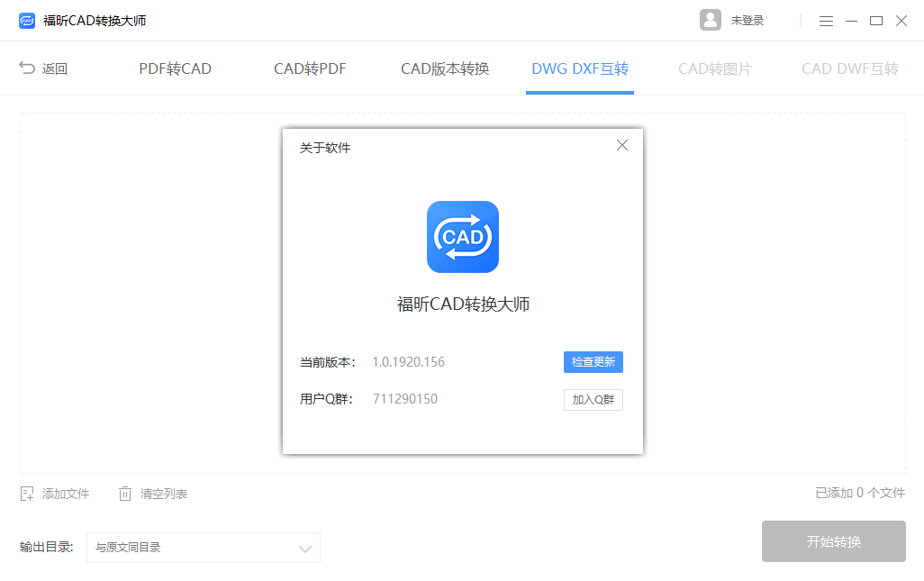Click the 加入Q群 button to join QQ group
Viewport: 924px width, 581px height.
coord(593,399)
